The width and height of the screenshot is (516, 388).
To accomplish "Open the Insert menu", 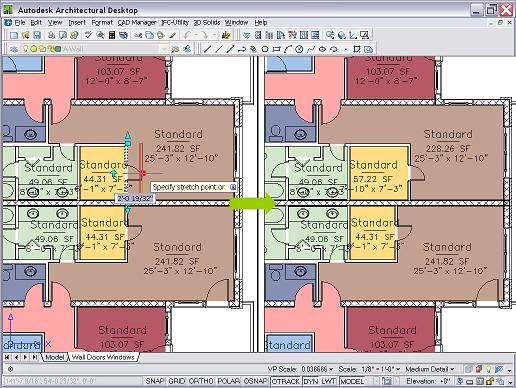I will (77, 22).
